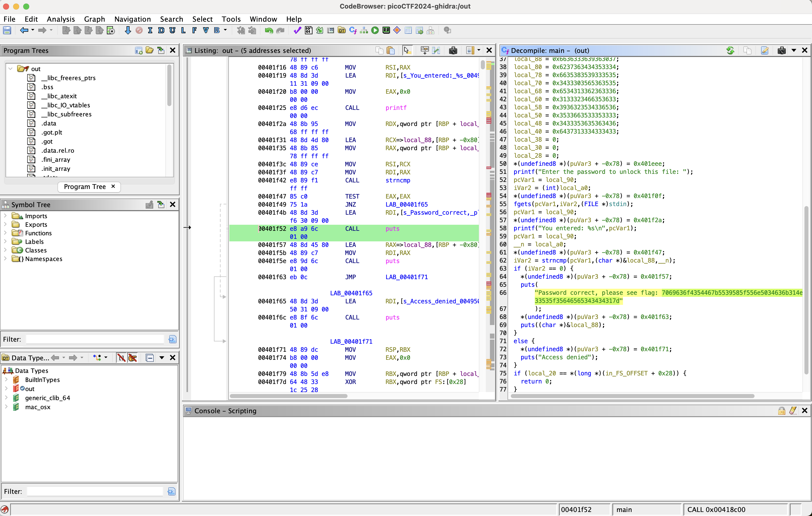Select the Program Tree tab
Image resolution: width=812 pixels, height=516 pixels.
point(85,187)
